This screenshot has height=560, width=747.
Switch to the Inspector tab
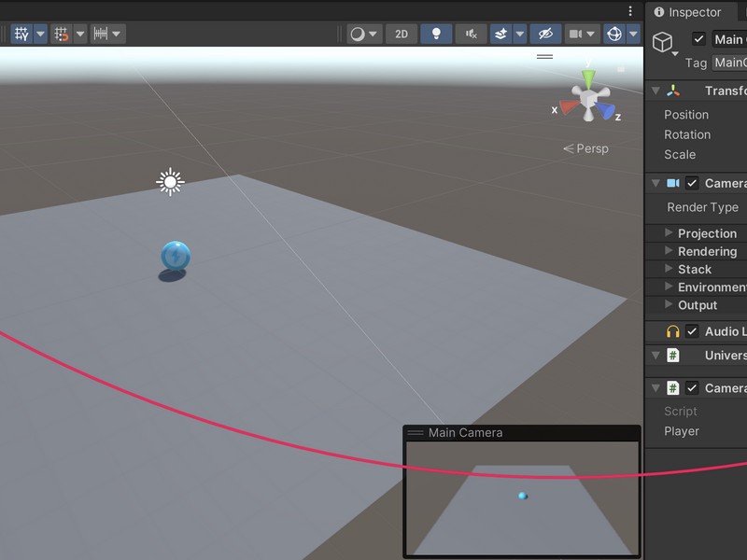(687, 12)
